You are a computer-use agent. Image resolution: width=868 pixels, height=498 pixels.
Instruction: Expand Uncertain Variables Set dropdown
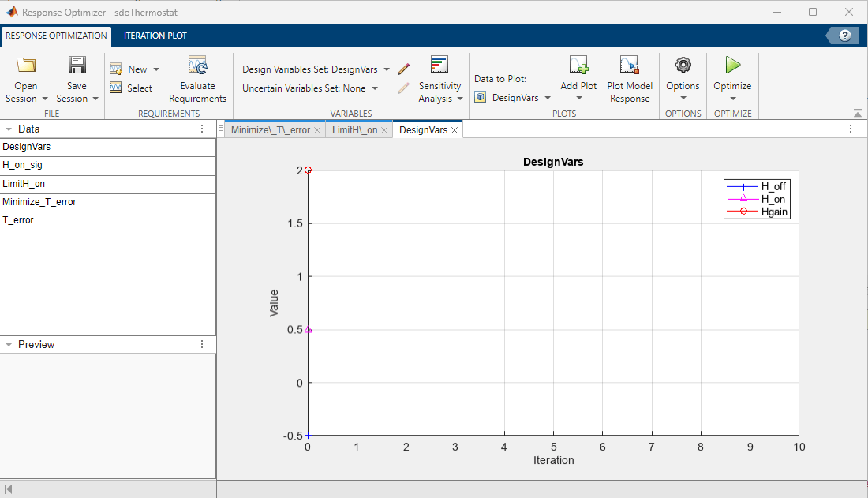pos(374,88)
